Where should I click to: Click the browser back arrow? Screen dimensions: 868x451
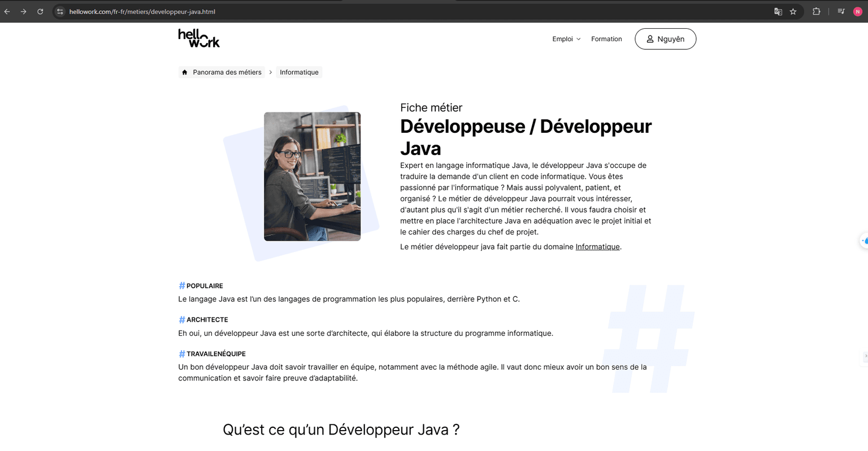(x=7, y=11)
